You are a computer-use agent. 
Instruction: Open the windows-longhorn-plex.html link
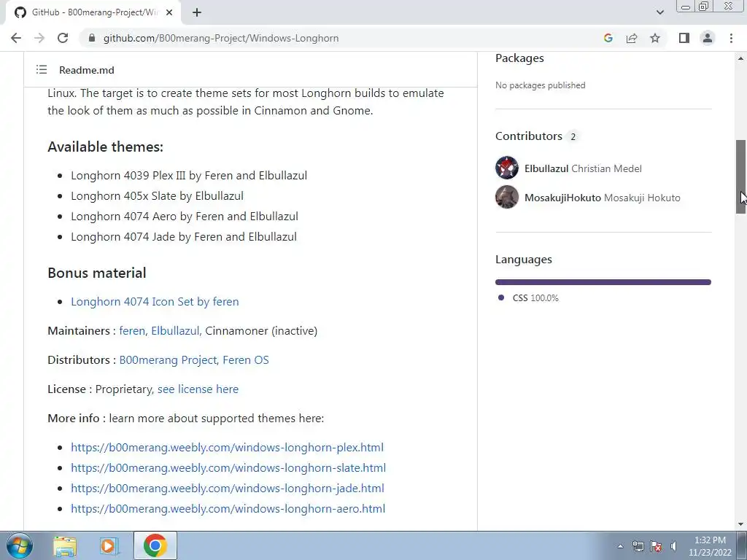pos(228,448)
